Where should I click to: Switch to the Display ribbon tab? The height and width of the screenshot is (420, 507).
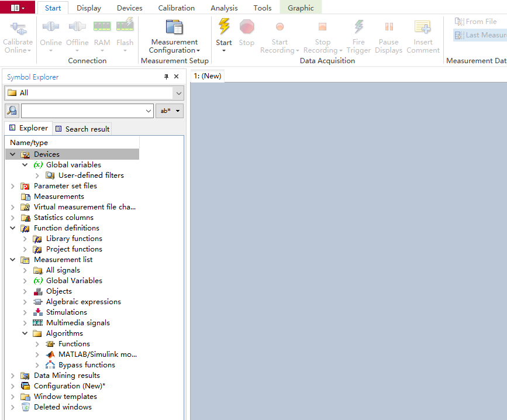pyautogui.click(x=89, y=8)
